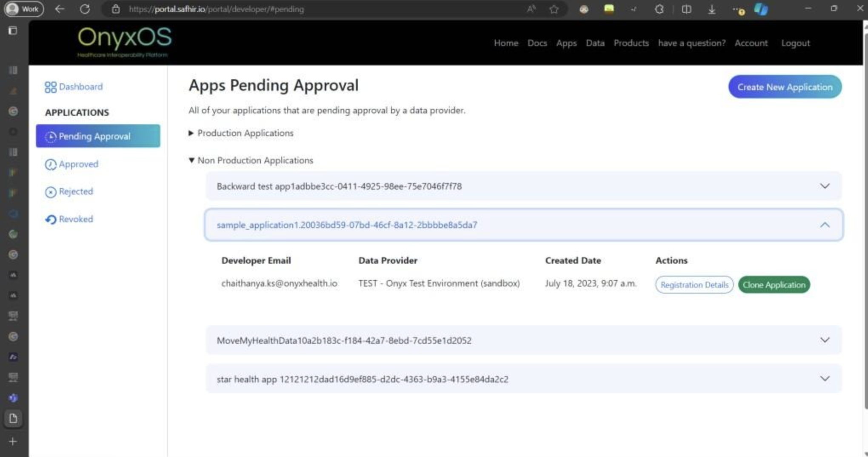868x457 pixels.
Task: Open the Copilot icon in toolbar
Action: click(761, 9)
